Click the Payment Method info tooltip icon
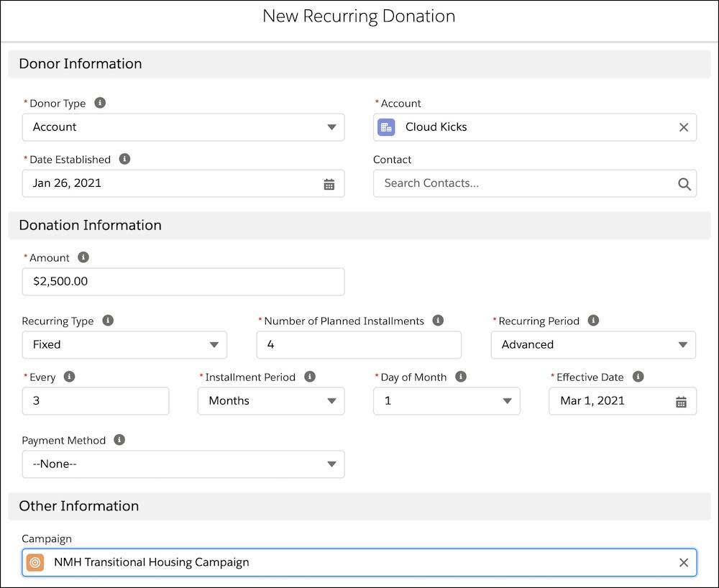This screenshot has height=588, width=719. coord(120,440)
